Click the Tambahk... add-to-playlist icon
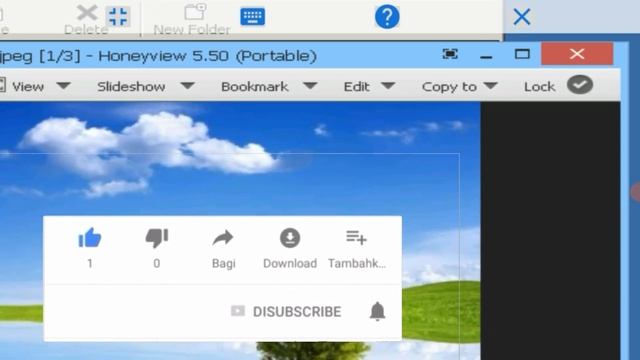This screenshot has height=360, width=640. pos(356,237)
